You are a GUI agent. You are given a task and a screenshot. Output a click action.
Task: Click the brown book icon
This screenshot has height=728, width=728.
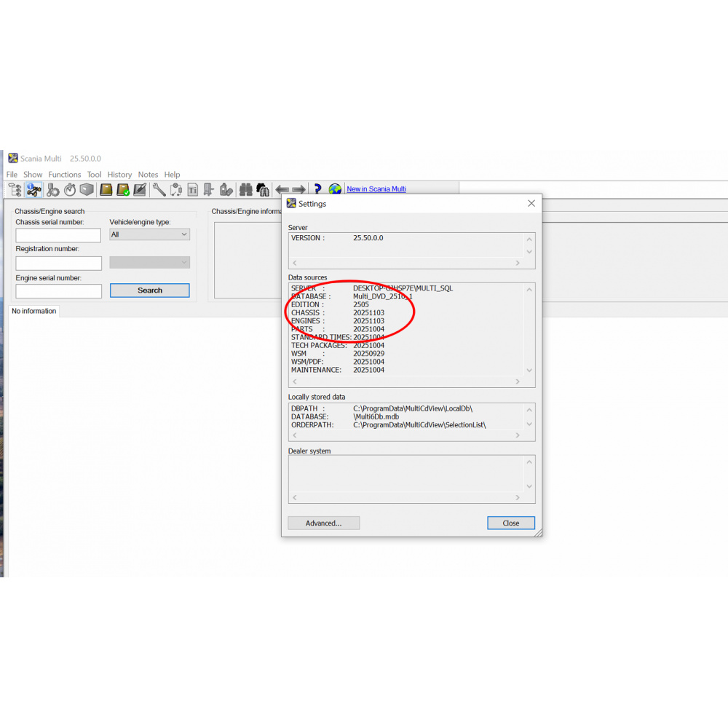coord(106,189)
